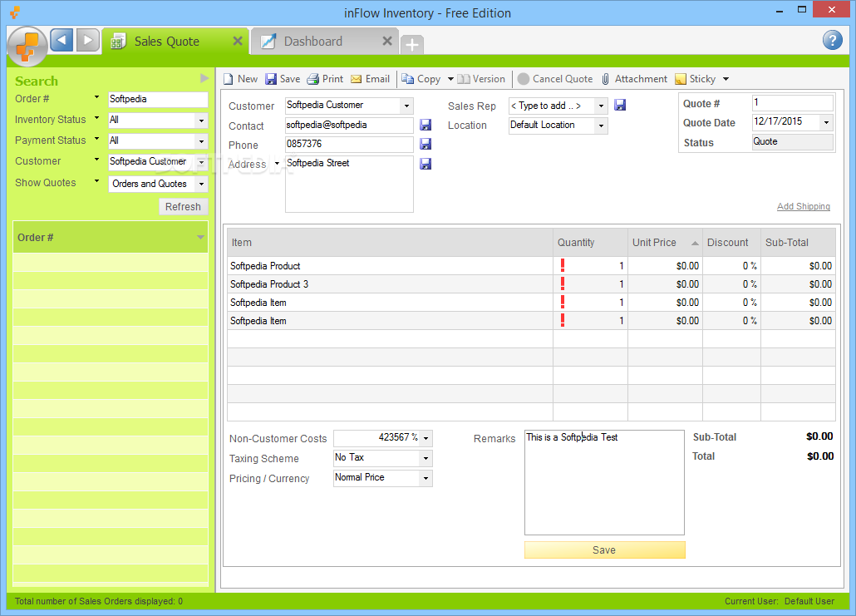Click the Discount column header
856x616 pixels.
coord(731,243)
